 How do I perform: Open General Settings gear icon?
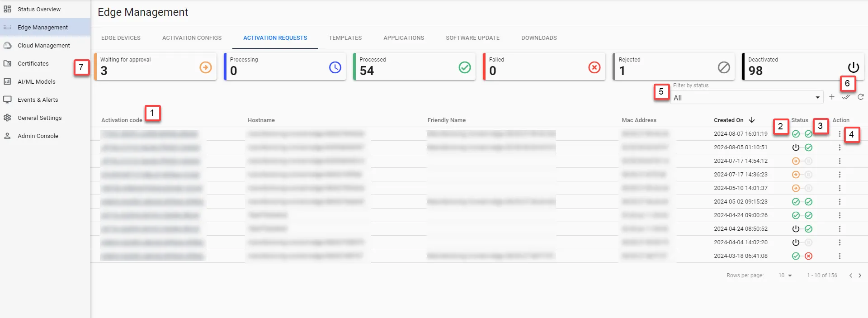click(7, 118)
